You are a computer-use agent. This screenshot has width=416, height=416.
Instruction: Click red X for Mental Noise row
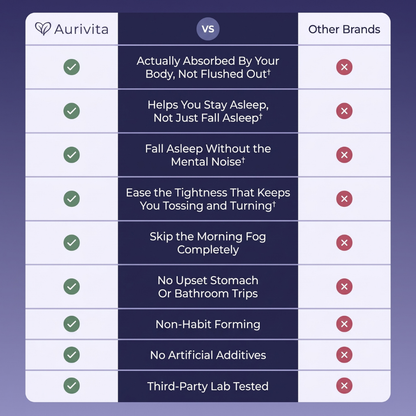point(344,155)
